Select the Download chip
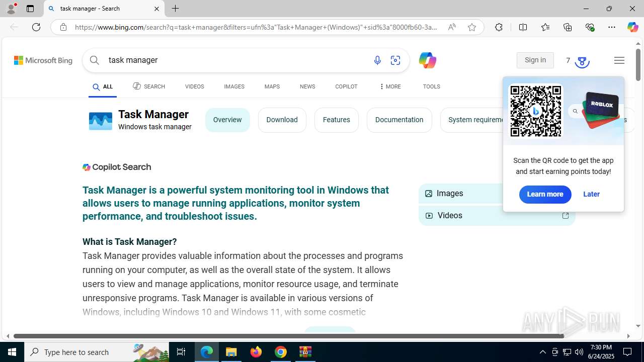Viewport: 644px width, 362px height. [282, 120]
